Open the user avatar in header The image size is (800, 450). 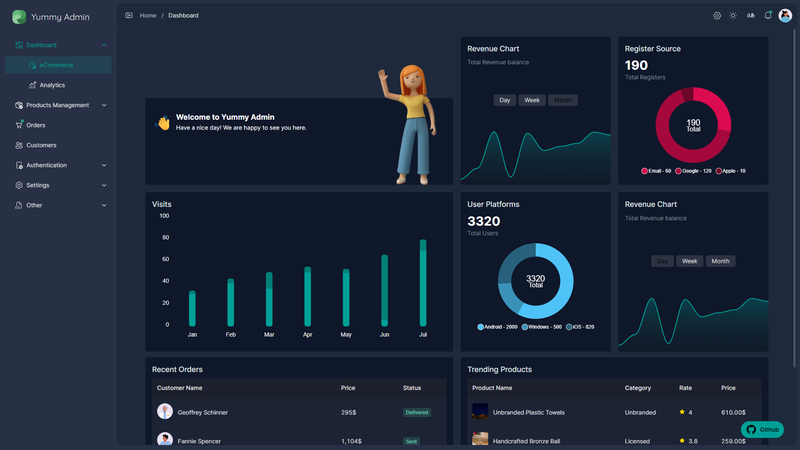click(785, 16)
